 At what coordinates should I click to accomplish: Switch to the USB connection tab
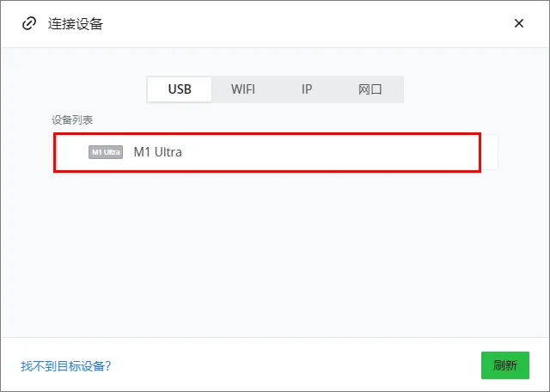[x=180, y=89]
